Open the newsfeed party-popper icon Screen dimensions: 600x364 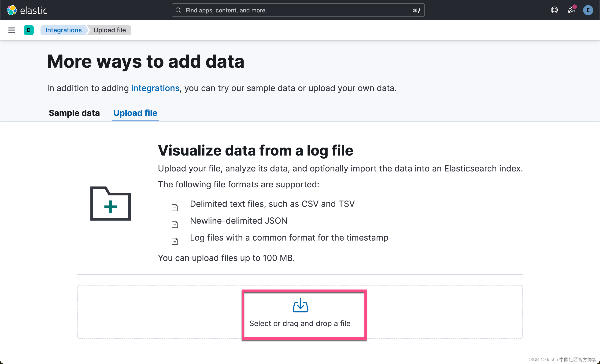point(571,10)
